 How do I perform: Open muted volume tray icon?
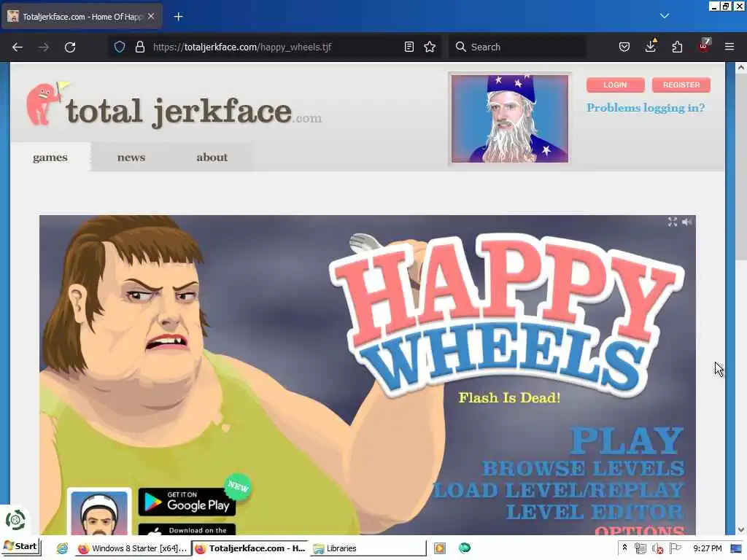pos(657,548)
